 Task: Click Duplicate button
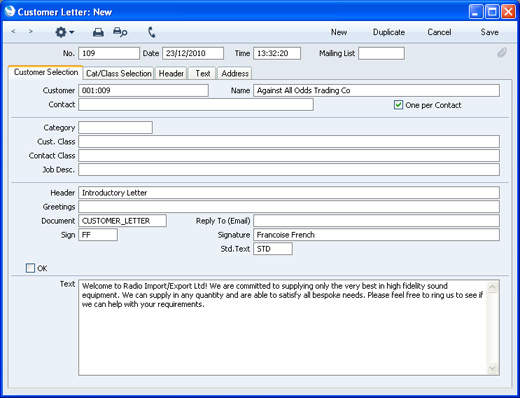click(x=389, y=32)
